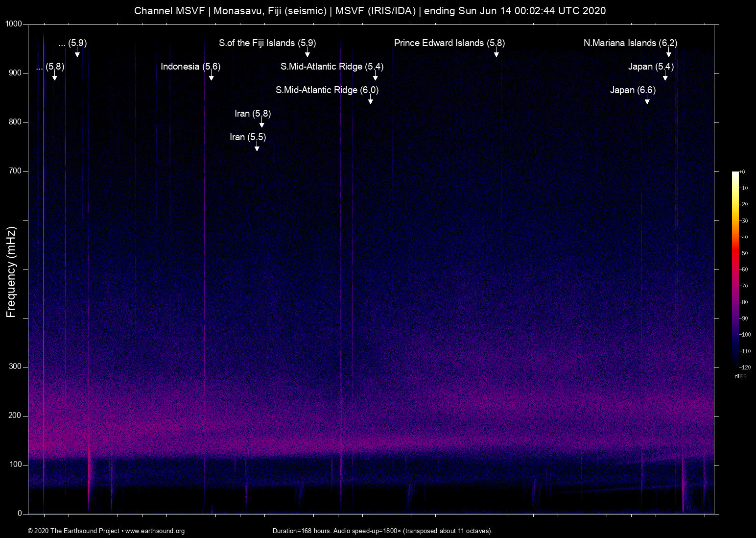Click the Japan (5.4) event arrow
The image size is (756, 538).
664,77
